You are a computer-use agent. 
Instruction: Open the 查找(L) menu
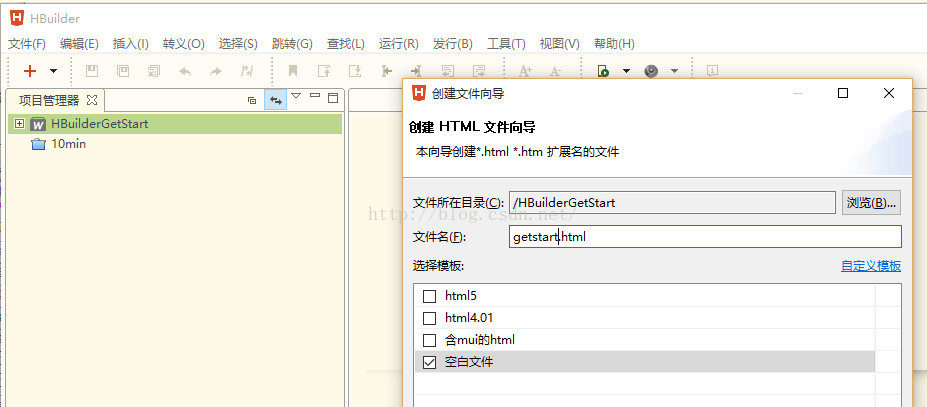pyautogui.click(x=346, y=44)
